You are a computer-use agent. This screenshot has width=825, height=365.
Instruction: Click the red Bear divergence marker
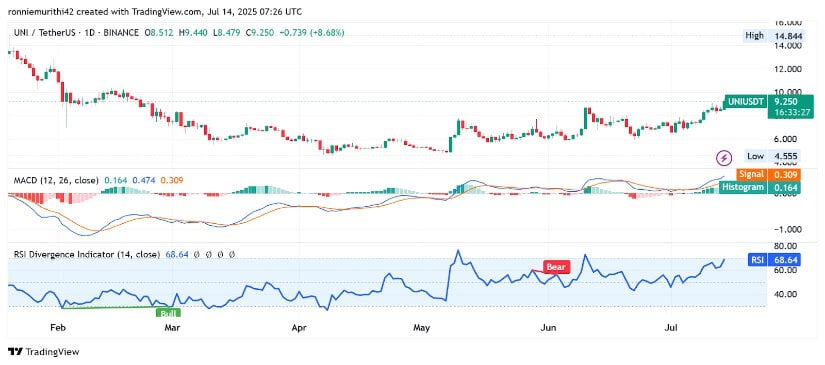pos(556,267)
